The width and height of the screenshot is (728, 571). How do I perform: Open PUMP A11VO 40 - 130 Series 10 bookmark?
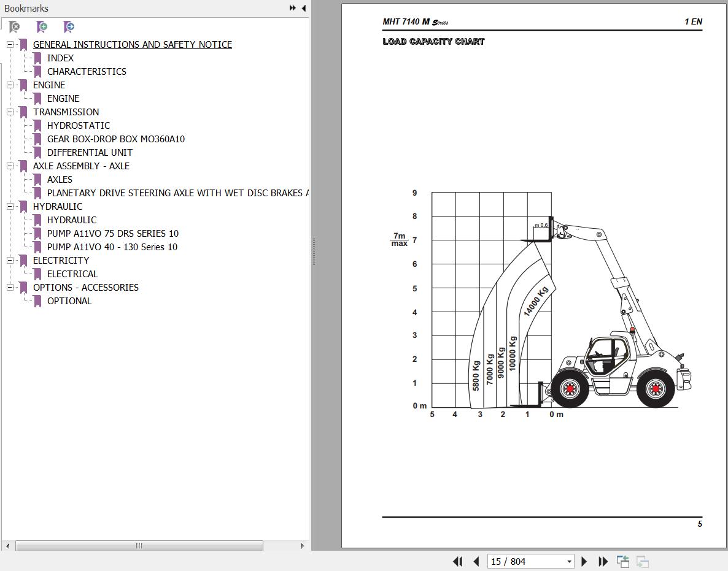pyautogui.click(x=112, y=247)
